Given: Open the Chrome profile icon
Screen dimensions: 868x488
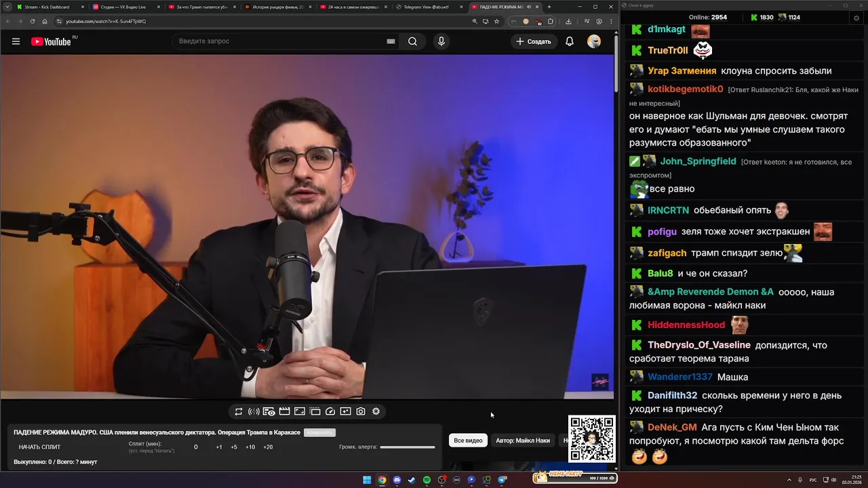Looking at the screenshot, I should click(x=599, y=21).
